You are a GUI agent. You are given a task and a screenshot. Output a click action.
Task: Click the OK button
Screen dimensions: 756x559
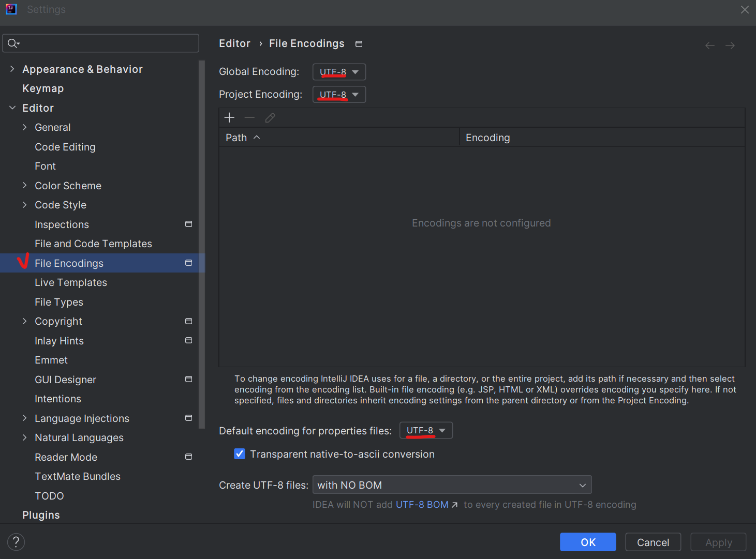(x=588, y=542)
